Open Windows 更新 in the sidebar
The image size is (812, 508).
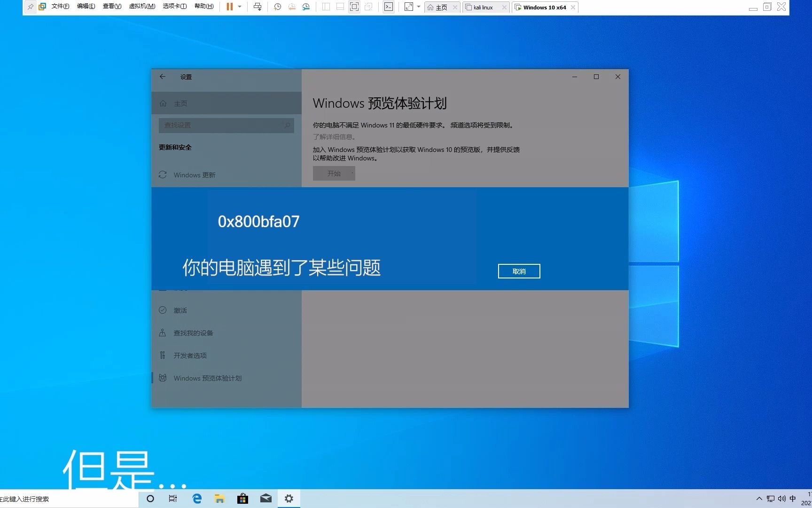226,175
